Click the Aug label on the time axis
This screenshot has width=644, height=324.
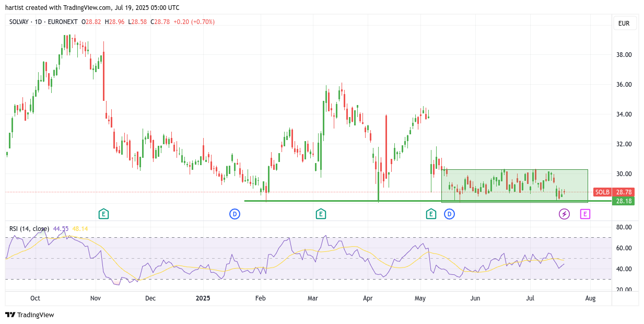coord(590,298)
